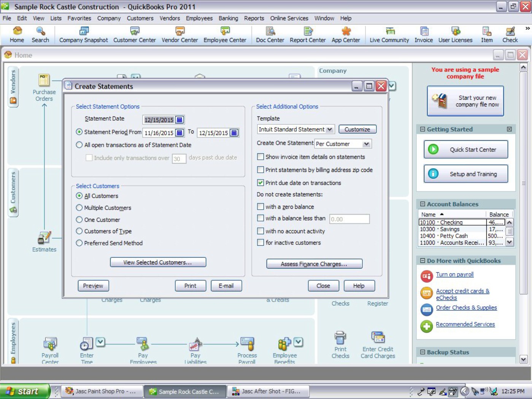The width and height of the screenshot is (532, 399).
Task: Check 'for inactive customers' option
Action: pyautogui.click(x=260, y=242)
